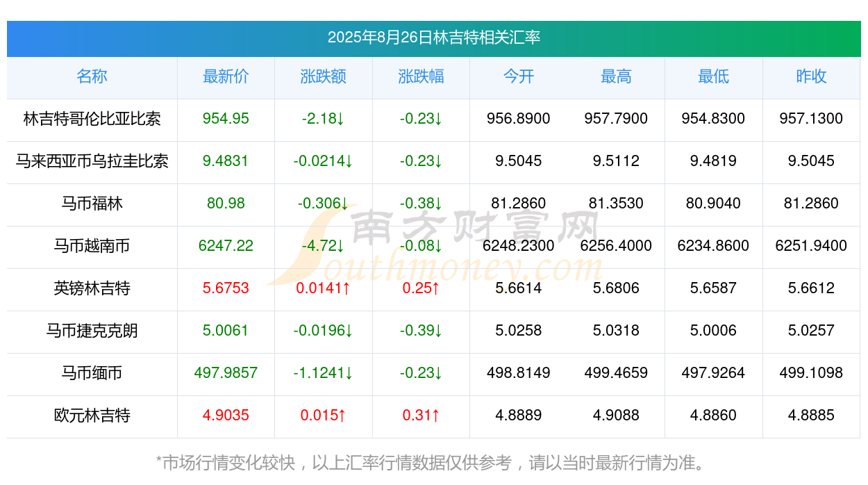868x485 pixels.
Task: Click change percent -0.38↓
Action: coord(421,204)
